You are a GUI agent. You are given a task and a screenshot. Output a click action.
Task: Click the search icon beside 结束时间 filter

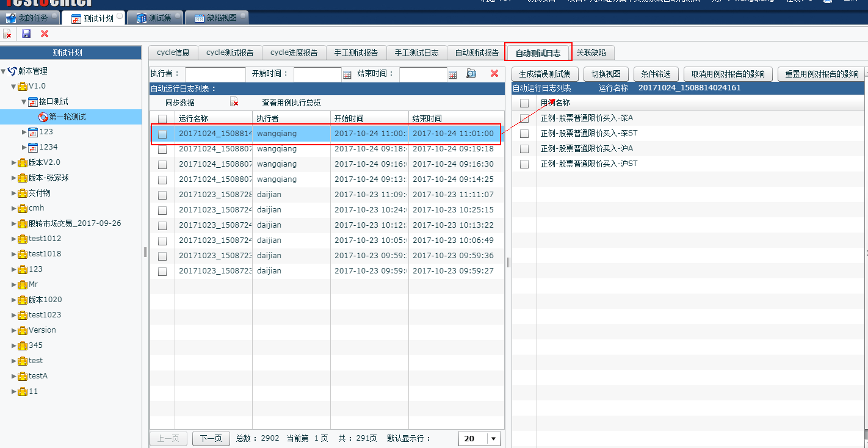coord(471,74)
